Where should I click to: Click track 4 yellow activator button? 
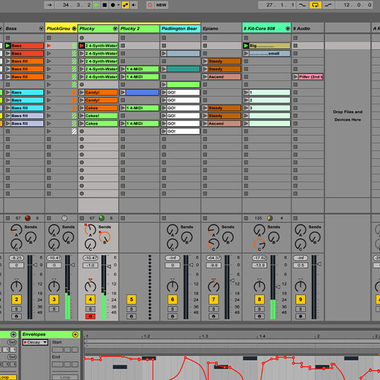click(x=90, y=299)
